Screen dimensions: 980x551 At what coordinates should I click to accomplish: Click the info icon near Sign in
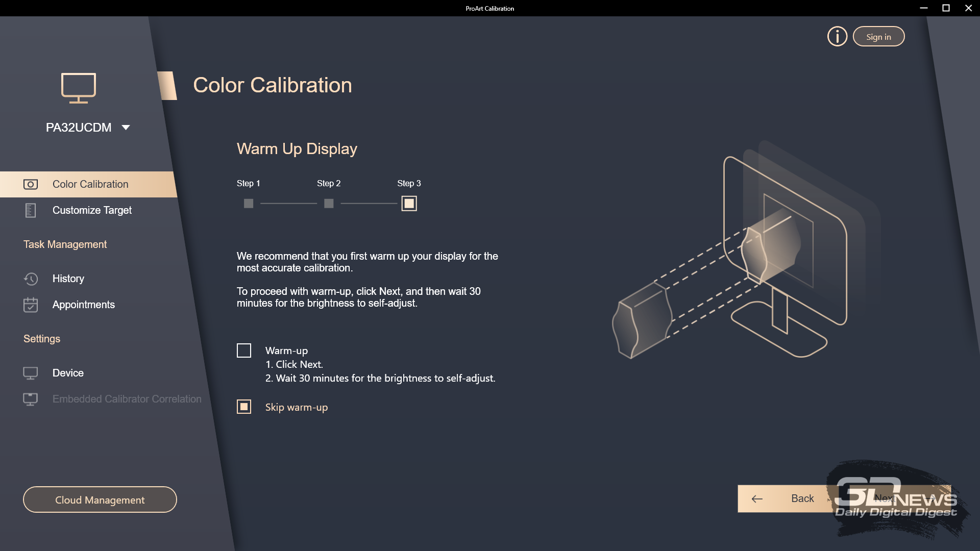pyautogui.click(x=837, y=37)
